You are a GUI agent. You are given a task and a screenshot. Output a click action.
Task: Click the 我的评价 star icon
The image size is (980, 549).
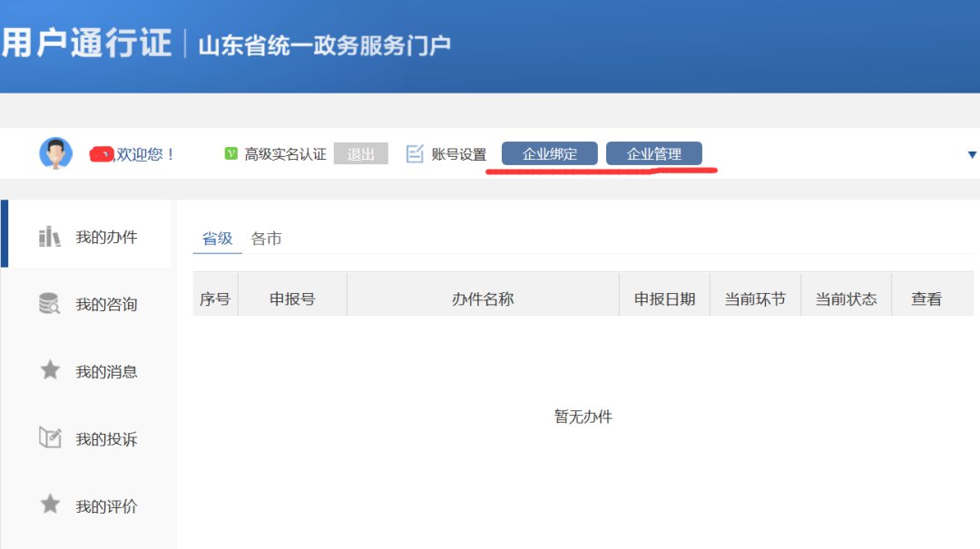(50, 505)
